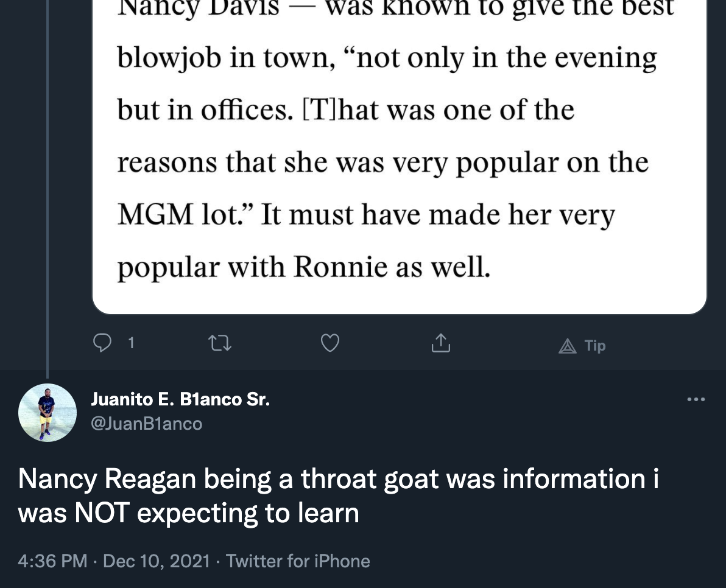Click the 4:36 PM timestamp
The width and height of the screenshot is (726, 588).
tap(52, 561)
